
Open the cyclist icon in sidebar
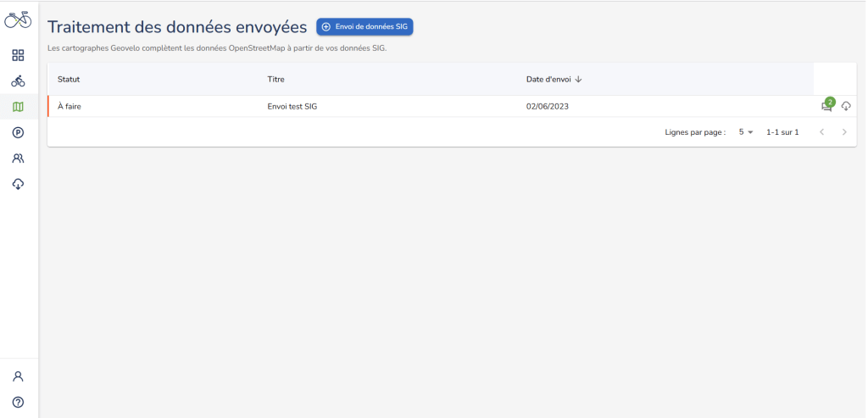click(x=19, y=81)
